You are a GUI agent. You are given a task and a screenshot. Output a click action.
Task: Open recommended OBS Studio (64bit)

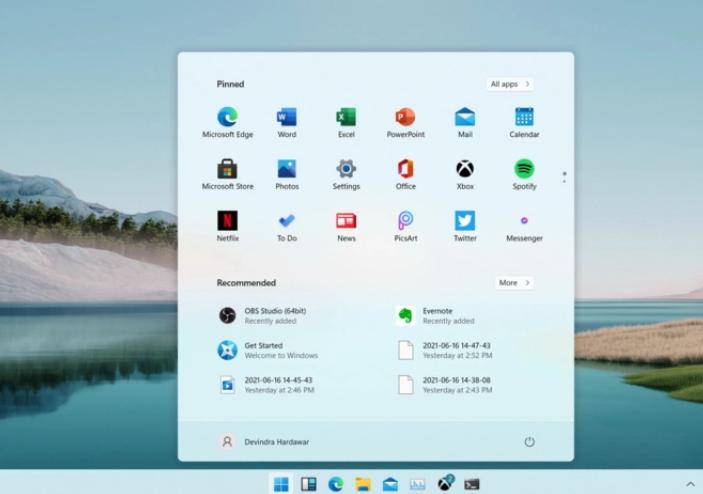click(263, 316)
